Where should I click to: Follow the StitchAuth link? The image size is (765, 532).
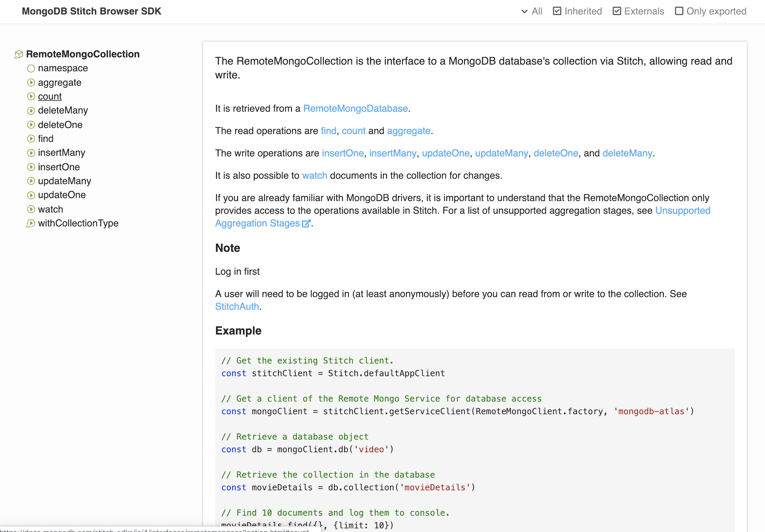click(x=237, y=307)
